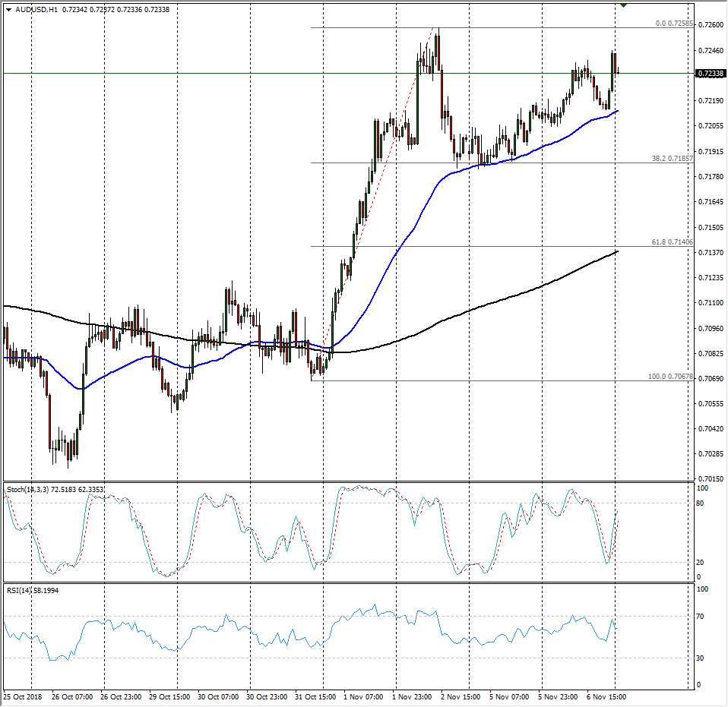728x707 pixels.
Task: Click the 1 Nov 07:00 time label
Action: click(364, 696)
